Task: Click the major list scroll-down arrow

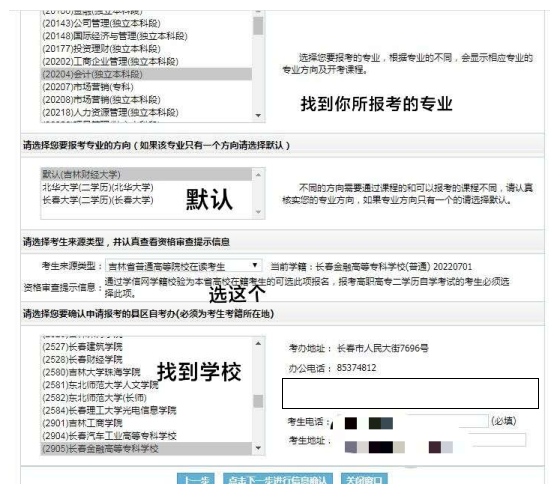Action: [258, 115]
